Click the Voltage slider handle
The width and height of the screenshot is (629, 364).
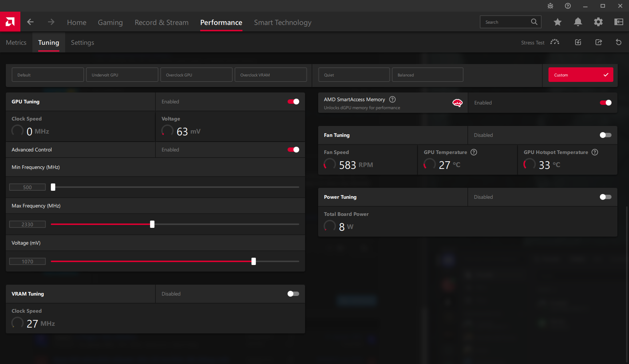point(254,261)
